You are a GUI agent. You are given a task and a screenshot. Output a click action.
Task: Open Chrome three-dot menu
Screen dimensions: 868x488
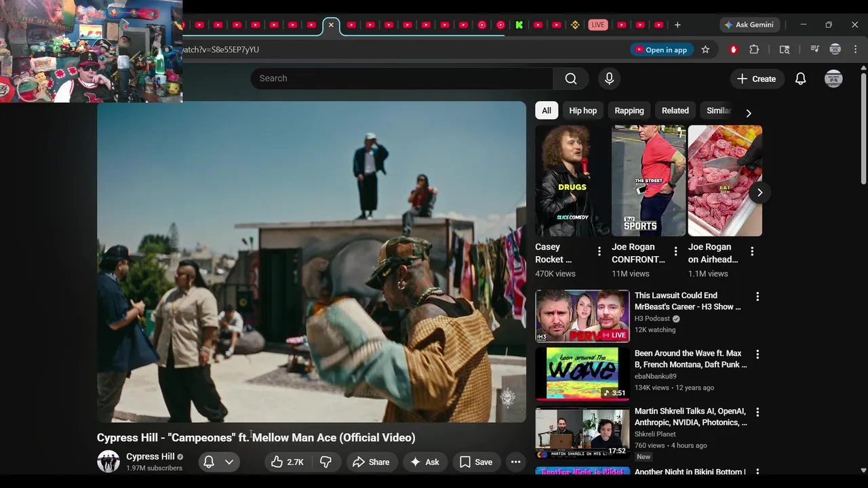[855, 49]
